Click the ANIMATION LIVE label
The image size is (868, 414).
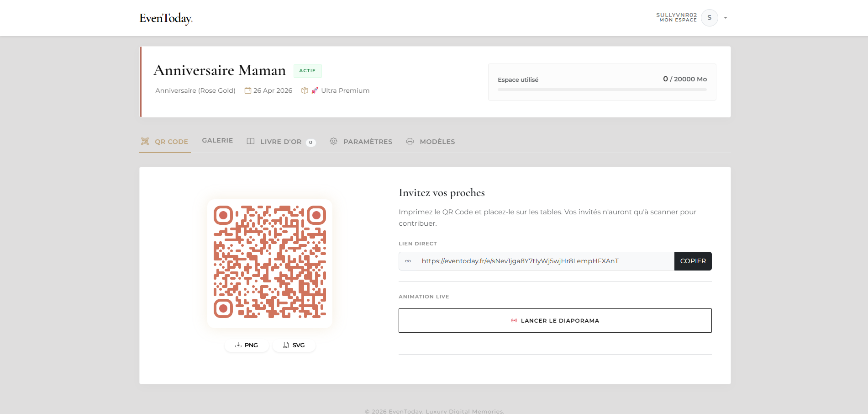(424, 297)
